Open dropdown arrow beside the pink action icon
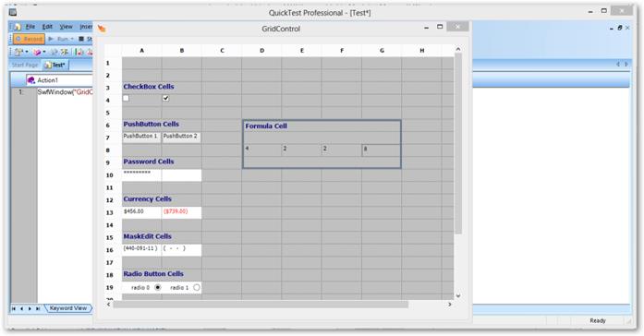 pos(44,52)
